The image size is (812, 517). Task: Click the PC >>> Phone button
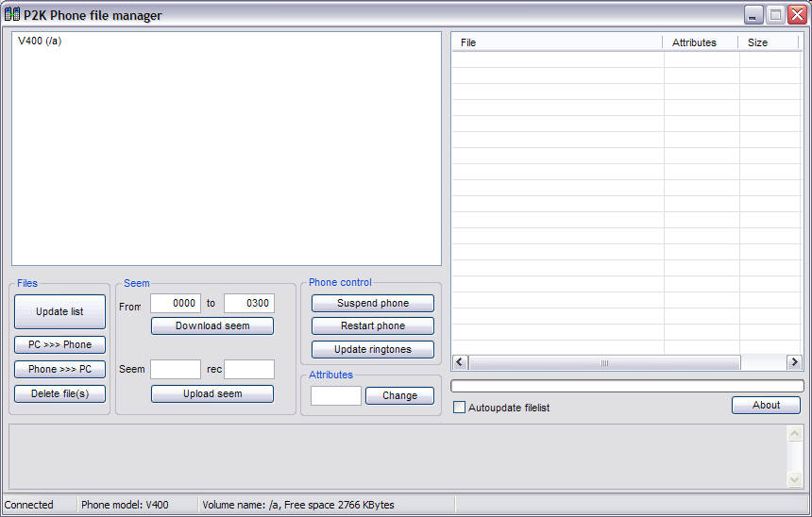point(59,344)
